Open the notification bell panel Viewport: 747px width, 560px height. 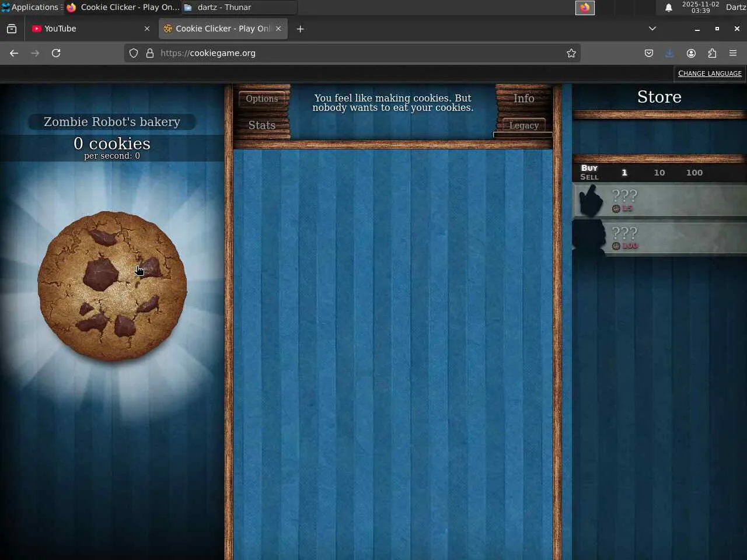(669, 8)
